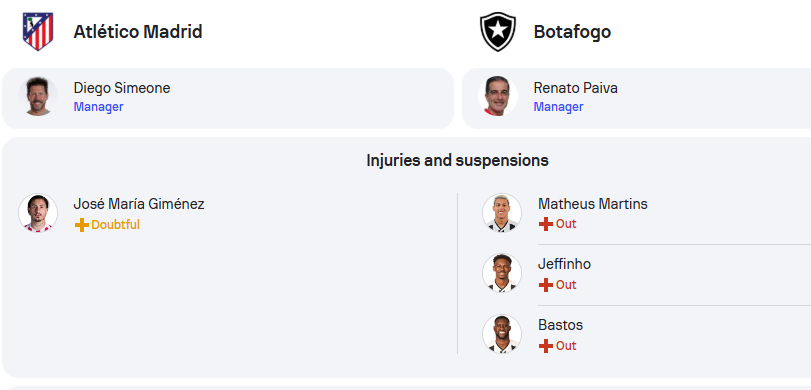Screen dimensions: 811x390
Task: Click red Out cross under Jeffinho
Action: pos(546,285)
